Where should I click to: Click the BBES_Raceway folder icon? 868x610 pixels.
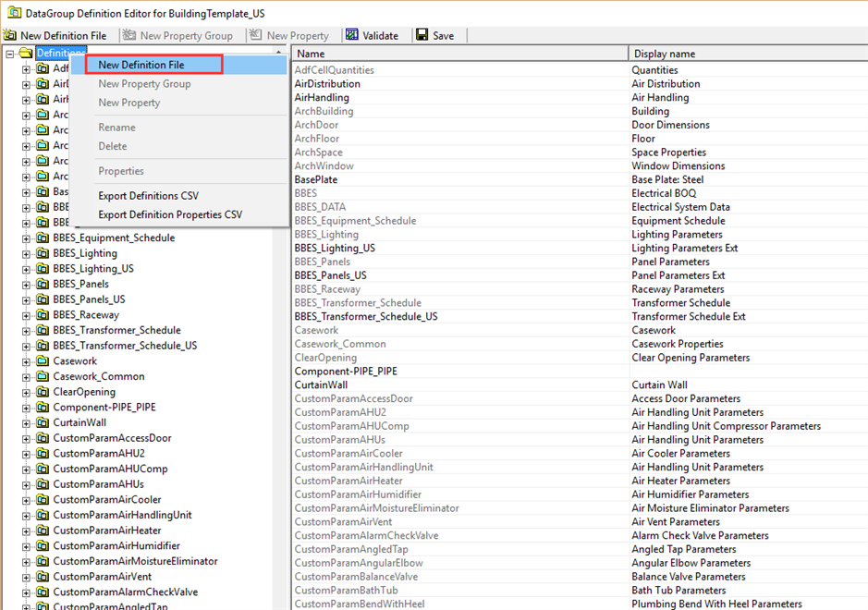pos(43,315)
